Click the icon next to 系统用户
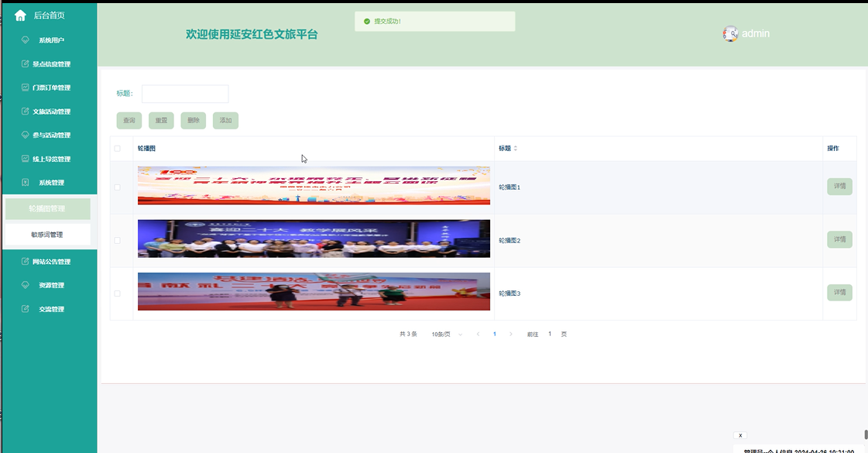868x453 pixels. [25, 39]
